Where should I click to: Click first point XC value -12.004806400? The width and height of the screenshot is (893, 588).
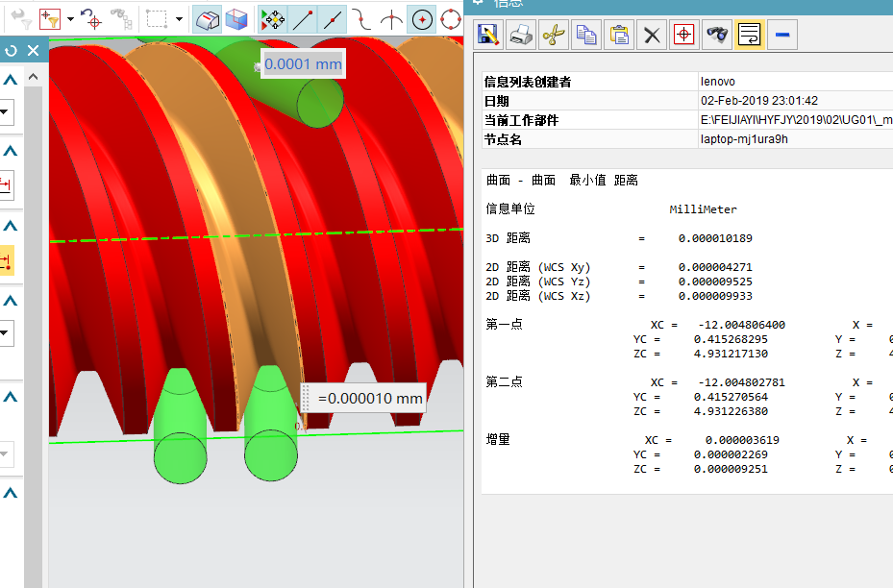(x=741, y=325)
